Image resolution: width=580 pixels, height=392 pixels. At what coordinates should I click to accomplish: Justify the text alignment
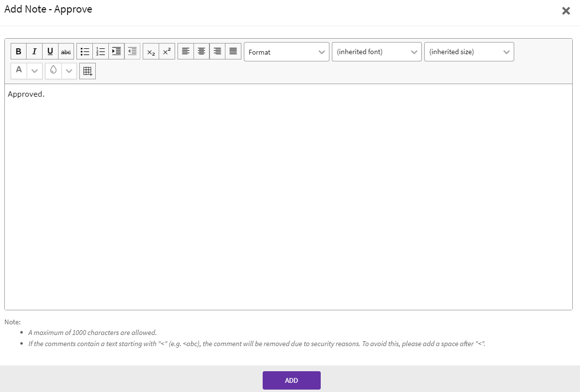(233, 52)
